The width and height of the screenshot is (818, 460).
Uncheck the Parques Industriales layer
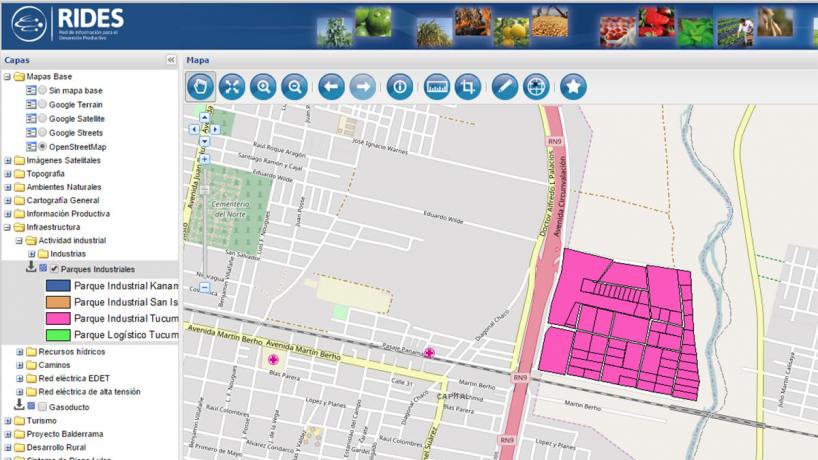(x=54, y=269)
